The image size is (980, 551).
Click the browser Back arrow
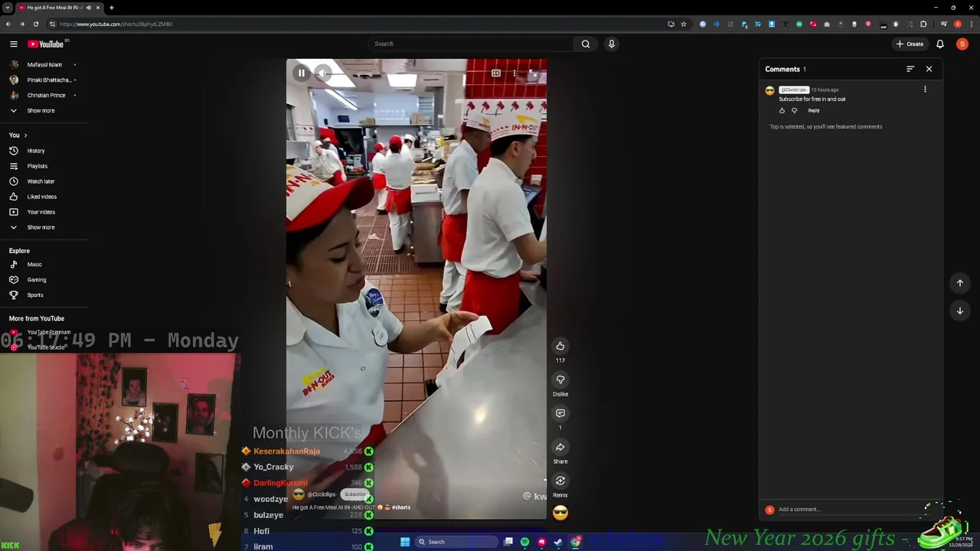(x=8, y=24)
